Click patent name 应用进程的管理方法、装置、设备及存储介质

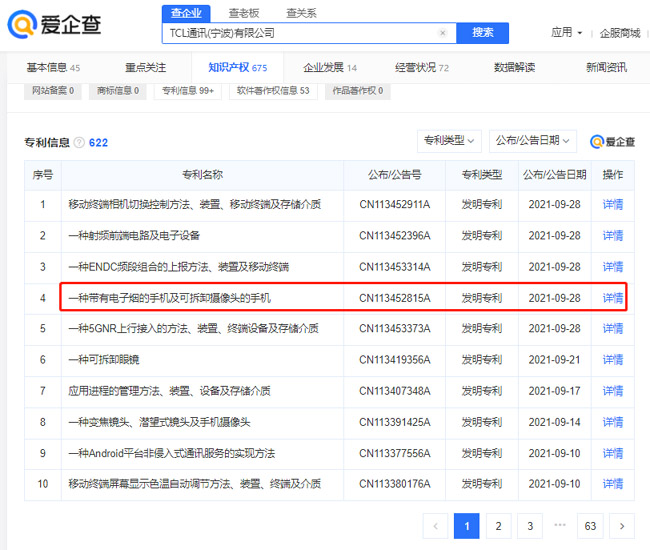point(170,391)
